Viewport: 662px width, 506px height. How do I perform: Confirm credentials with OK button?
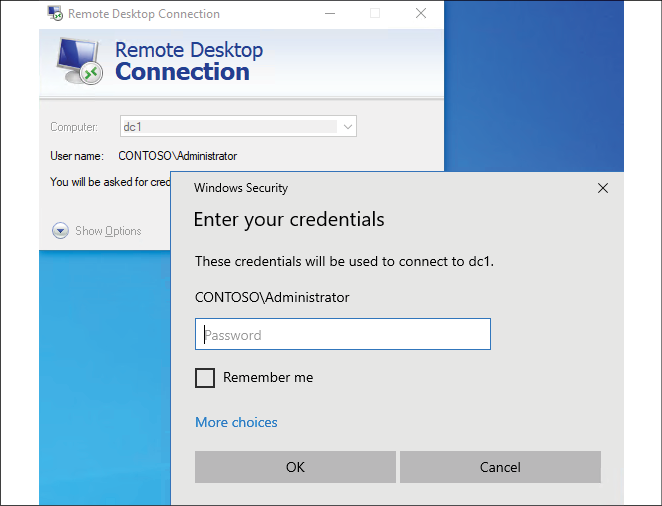295,467
